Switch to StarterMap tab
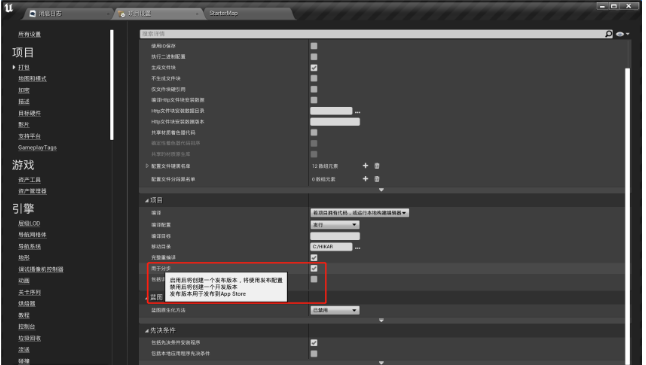Image resolution: width=646 pixels, height=365 pixels. click(x=249, y=13)
